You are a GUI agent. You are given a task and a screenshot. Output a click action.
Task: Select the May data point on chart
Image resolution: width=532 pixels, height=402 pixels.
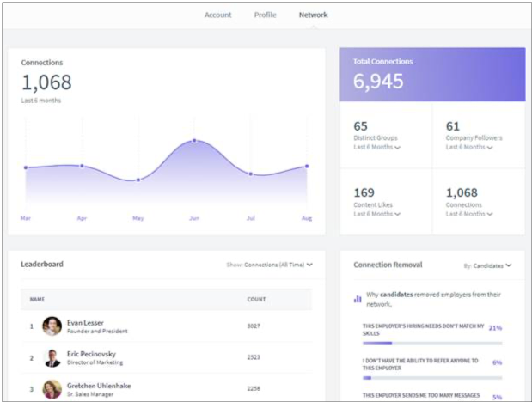click(x=138, y=180)
